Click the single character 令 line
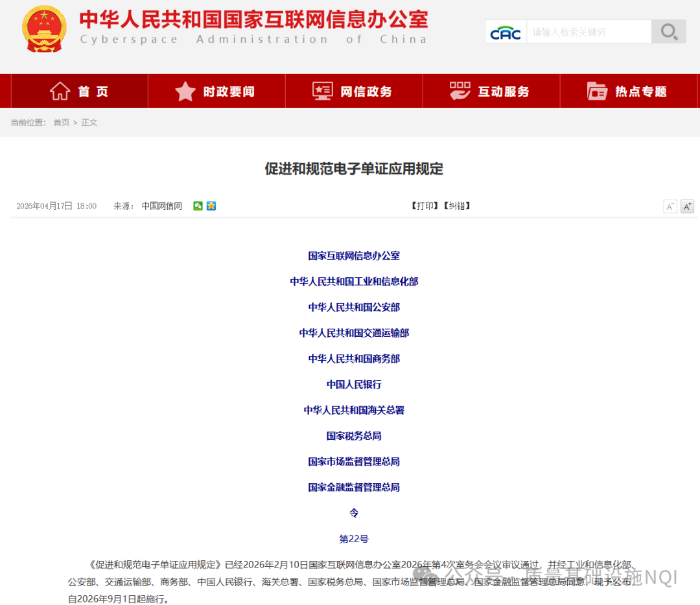Image resolution: width=700 pixels, height=605 pixels. (354, 513)
